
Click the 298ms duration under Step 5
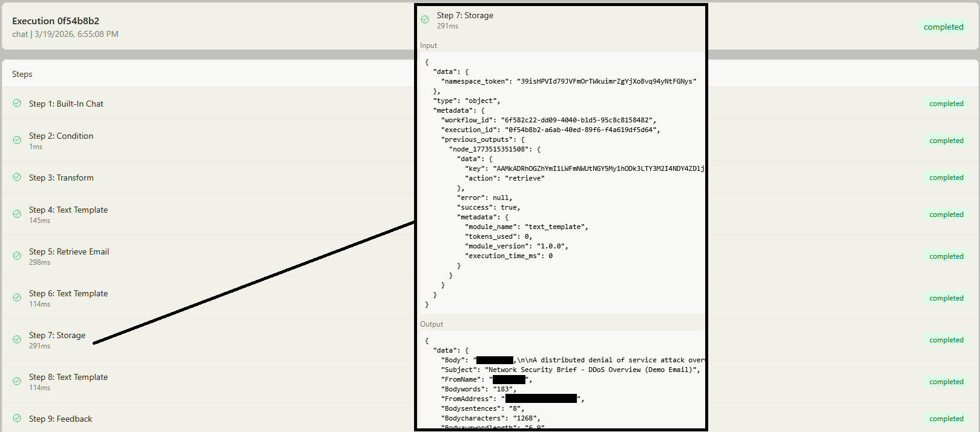39,262
